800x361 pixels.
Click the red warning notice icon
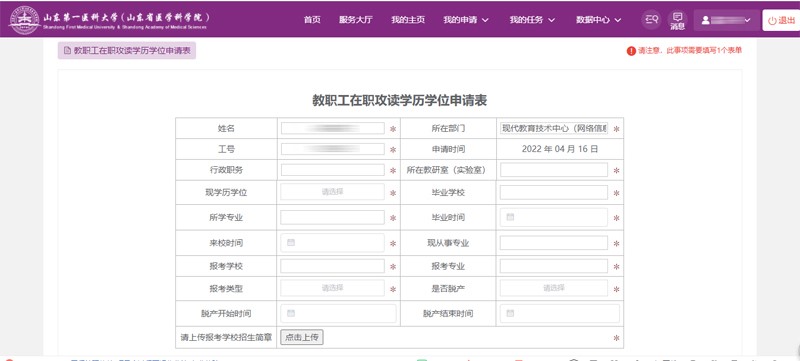click(x=631, y=51)
